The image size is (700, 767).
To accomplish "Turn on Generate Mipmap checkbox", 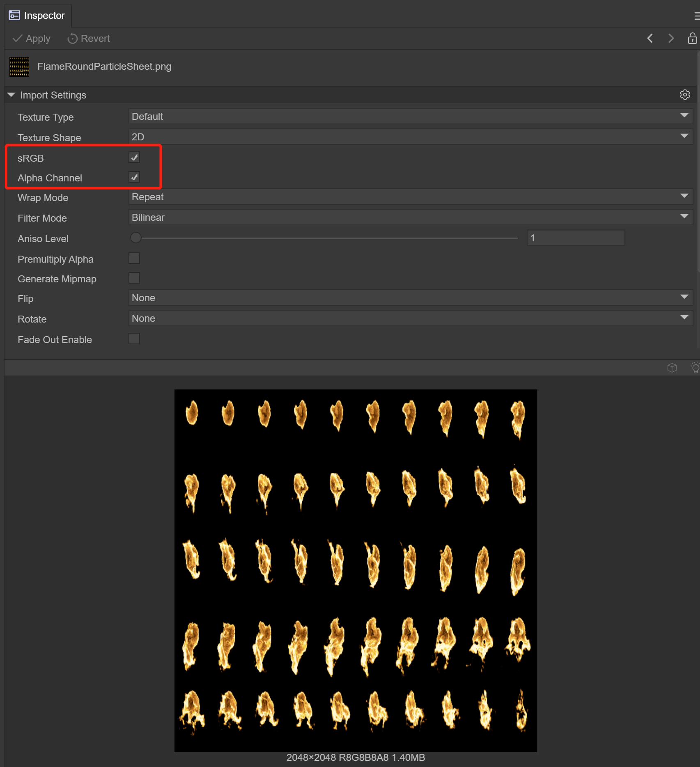I will pos(134,278).
